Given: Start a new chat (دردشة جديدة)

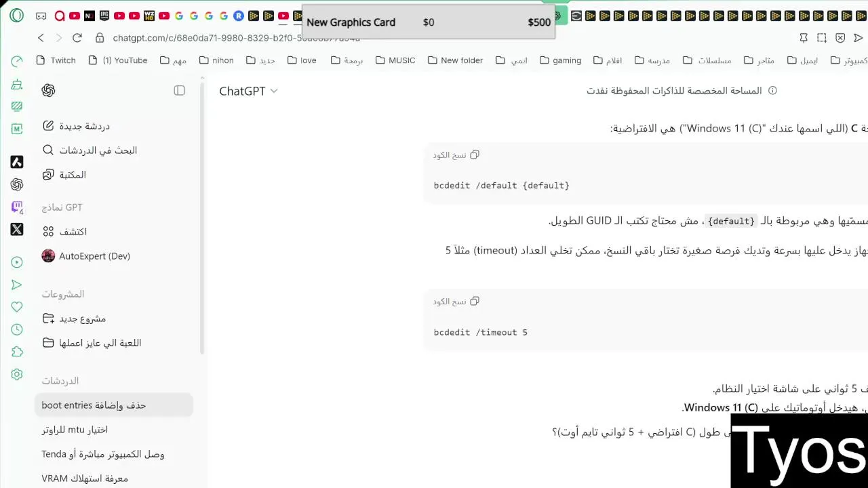Looking at the screenshot, I should (x=114, y=126).
